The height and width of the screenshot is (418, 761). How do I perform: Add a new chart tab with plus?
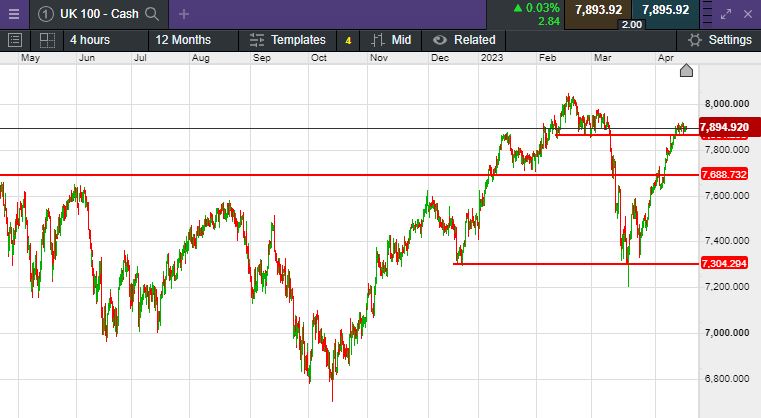point(183,14)
